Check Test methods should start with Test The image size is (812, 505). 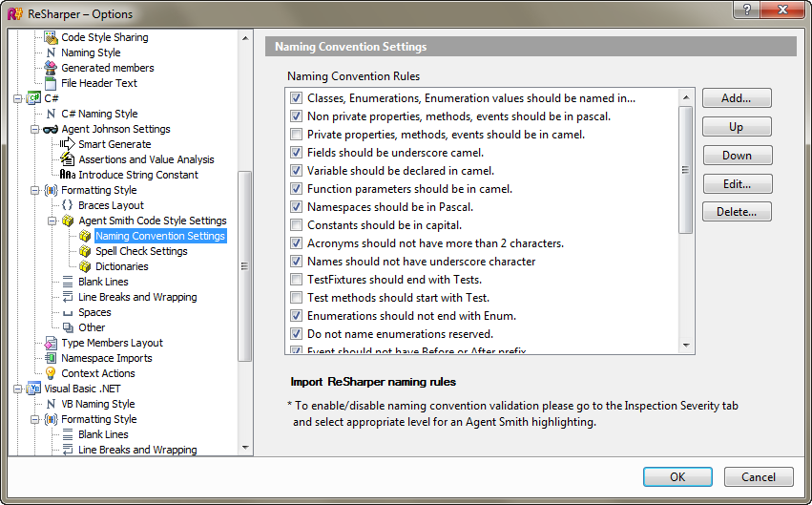(x=296, y=297)
